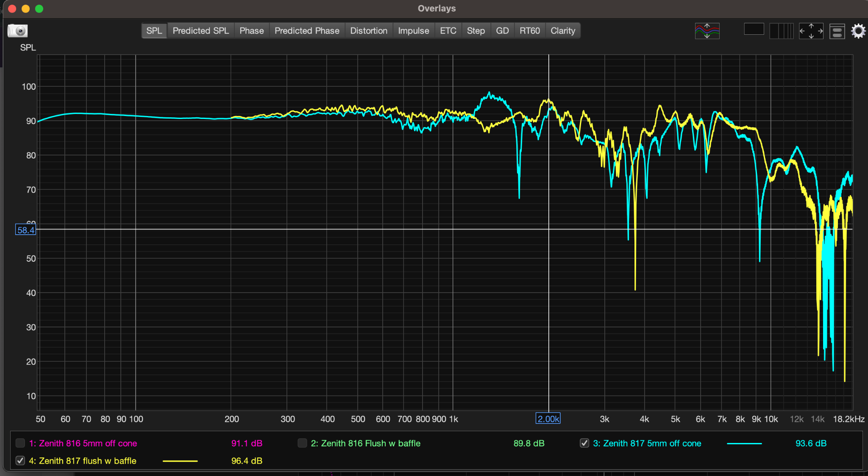Open the GD tab
The height and width of the screenshot is (476, 868).
coord(502,30)
